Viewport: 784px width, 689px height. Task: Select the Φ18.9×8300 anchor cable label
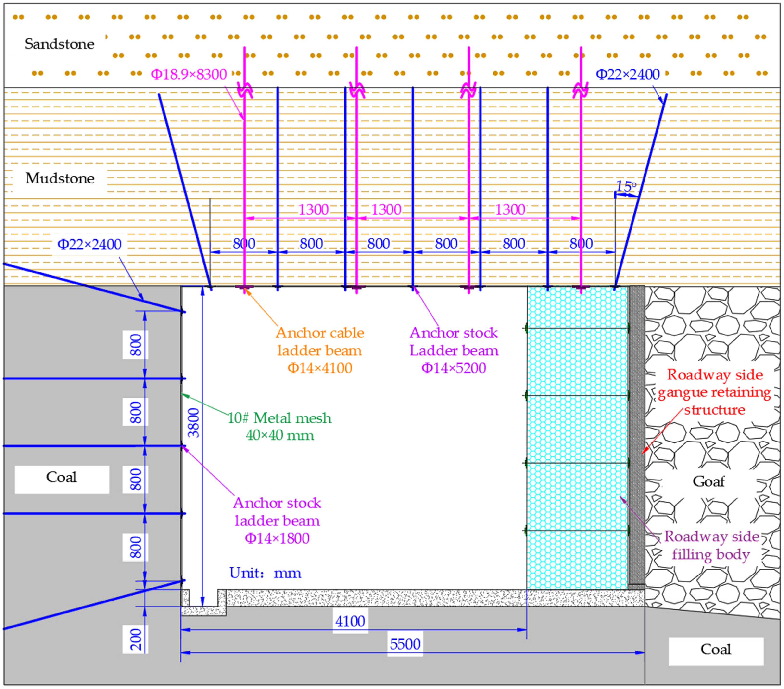[x=189, y=74]
